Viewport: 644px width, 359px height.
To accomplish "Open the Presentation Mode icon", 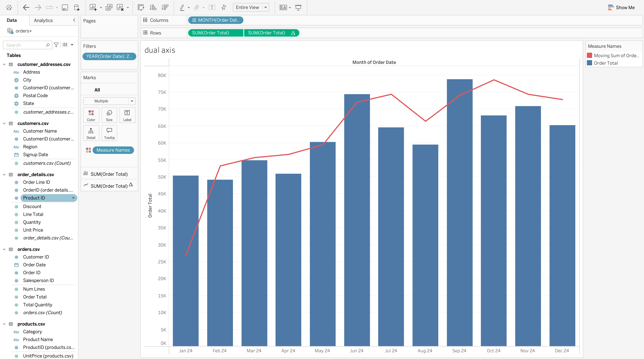I will pos(298,7).
